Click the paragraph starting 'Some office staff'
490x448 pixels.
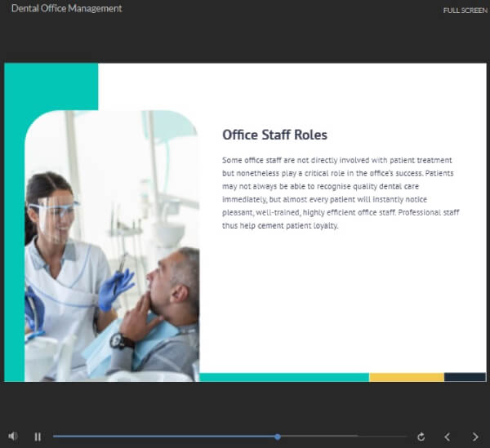pos(341,193)
